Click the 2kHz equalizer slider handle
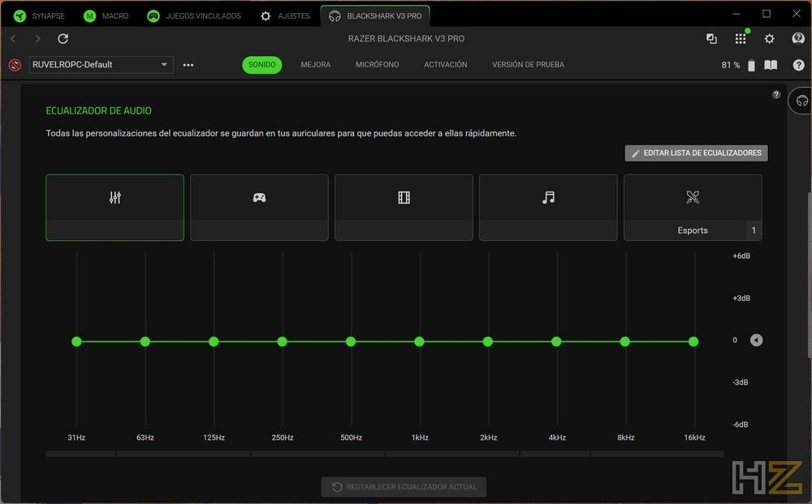This screenshot has height=504, width=812. 488,342
